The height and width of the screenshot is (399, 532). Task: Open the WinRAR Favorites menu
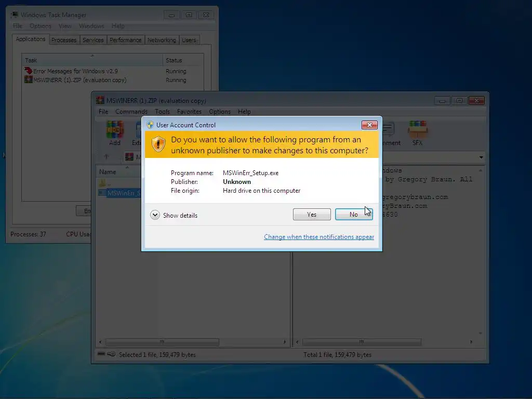[x=189, y=112]
